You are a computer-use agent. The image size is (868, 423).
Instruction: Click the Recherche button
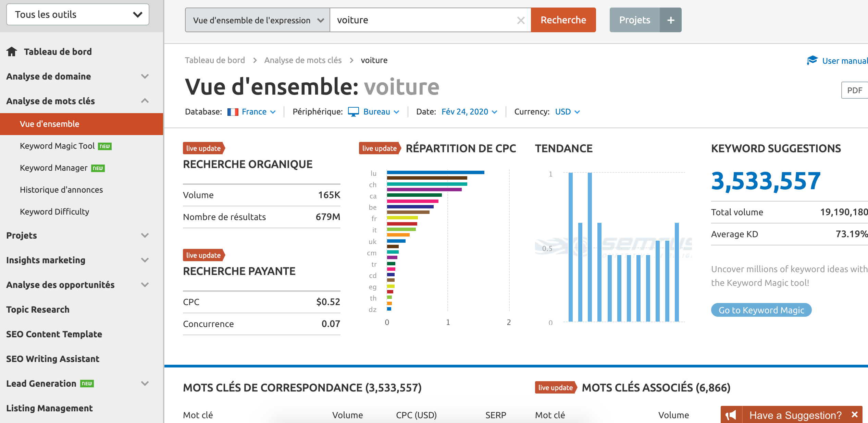(563, 20)
